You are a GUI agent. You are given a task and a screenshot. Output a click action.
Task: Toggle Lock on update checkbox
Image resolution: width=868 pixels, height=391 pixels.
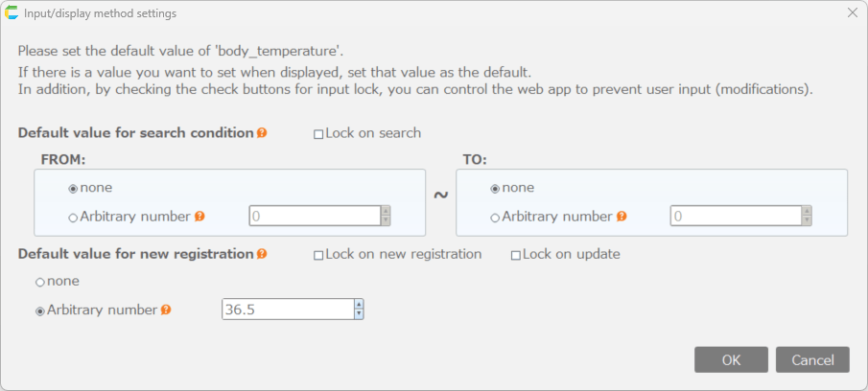[516, 256]
